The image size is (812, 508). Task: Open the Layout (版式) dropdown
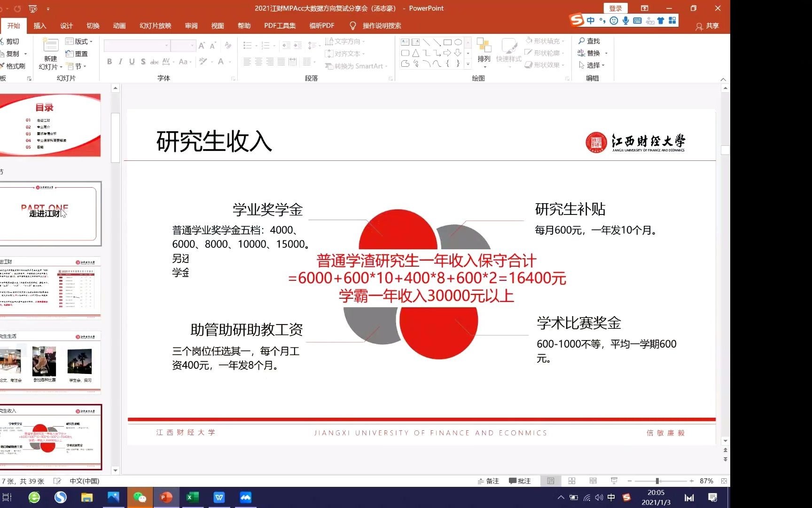point(79,41)
